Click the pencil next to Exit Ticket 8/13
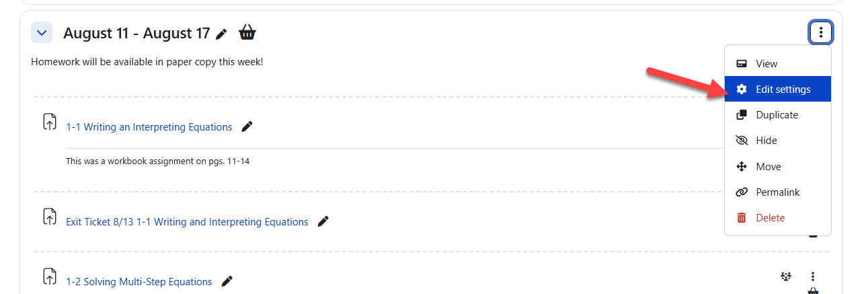 pyautogui.click(x=323, y=221)
